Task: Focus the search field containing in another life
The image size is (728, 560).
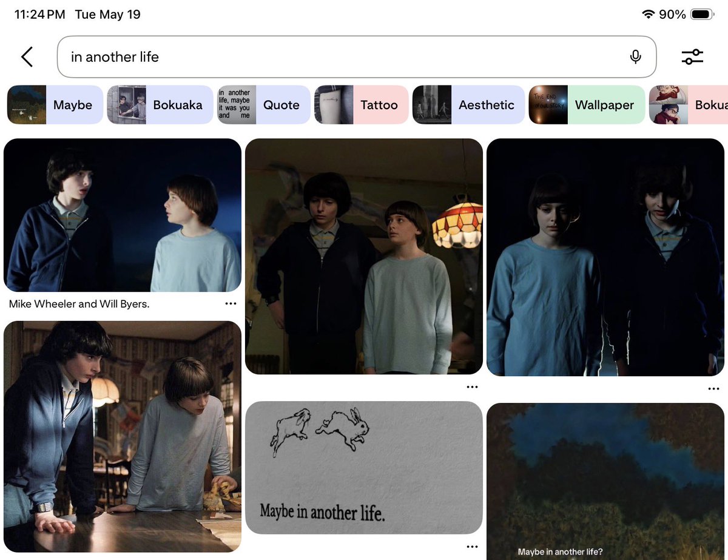Action: 357,56
